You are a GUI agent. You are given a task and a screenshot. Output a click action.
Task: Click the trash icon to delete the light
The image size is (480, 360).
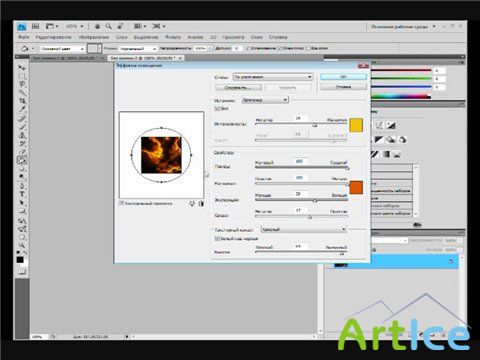201,203
